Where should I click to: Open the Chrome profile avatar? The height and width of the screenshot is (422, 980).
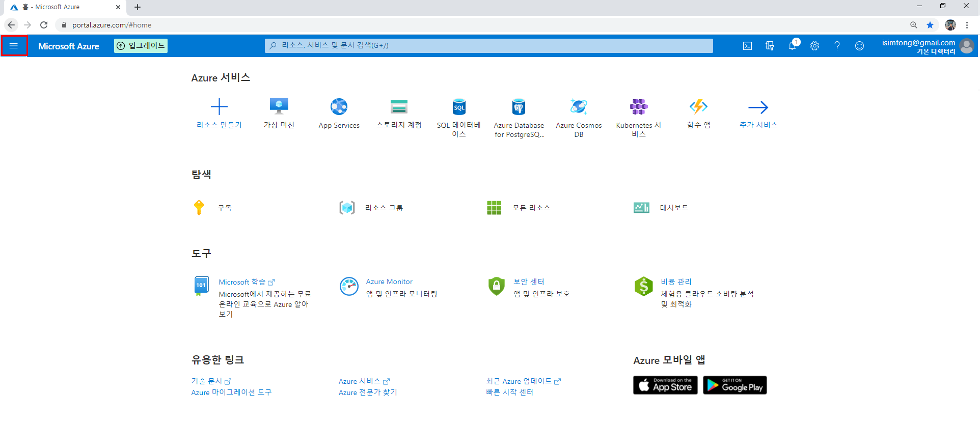point(950,25)
